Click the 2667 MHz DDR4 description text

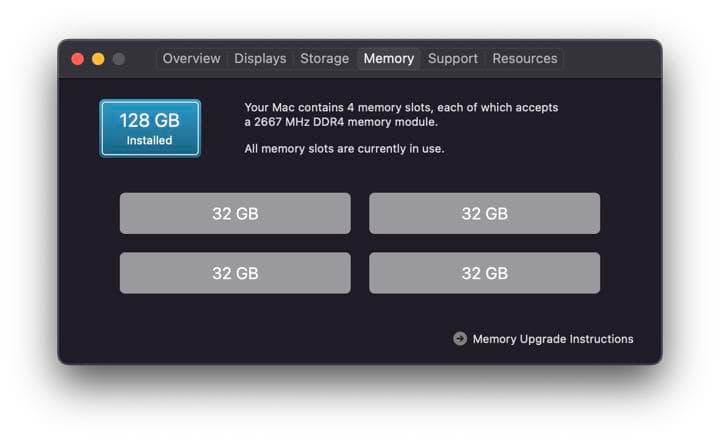click(x=341, y=122)
